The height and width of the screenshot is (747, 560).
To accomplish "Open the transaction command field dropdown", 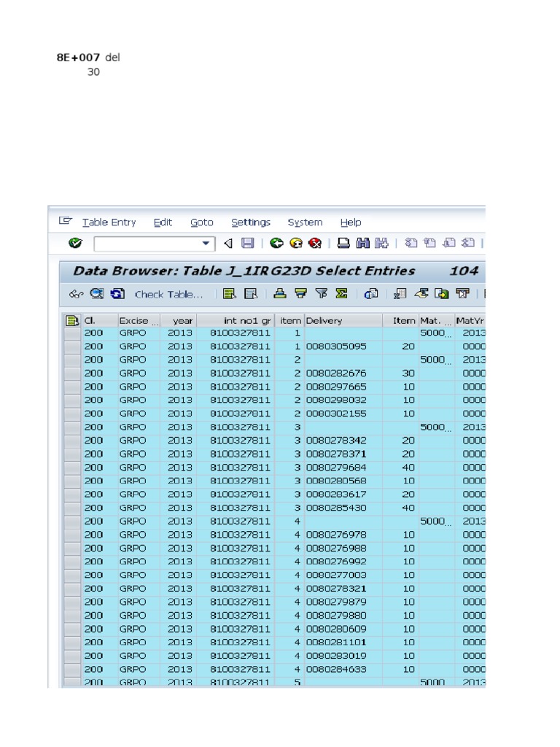I will pos(206,244).
